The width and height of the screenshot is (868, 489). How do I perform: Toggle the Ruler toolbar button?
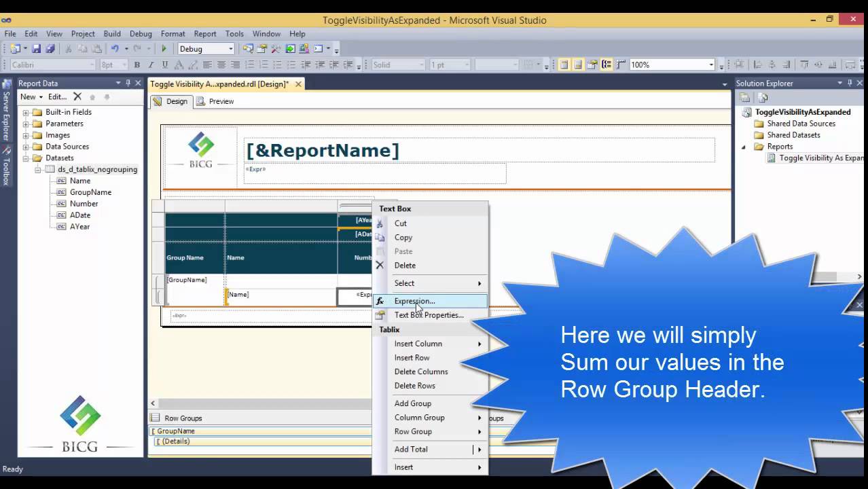[x=621, y=65]
